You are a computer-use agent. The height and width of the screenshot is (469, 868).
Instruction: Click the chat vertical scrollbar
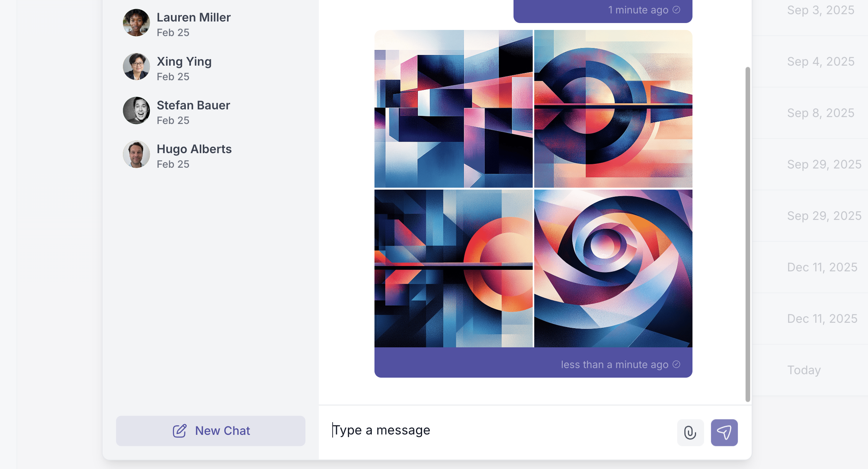click(x=747, y=234)
